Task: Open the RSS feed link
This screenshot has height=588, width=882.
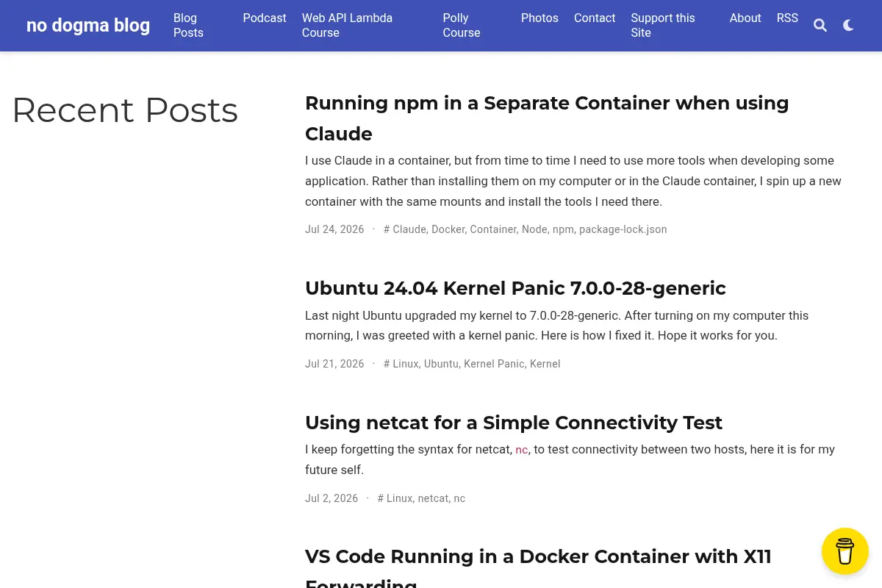Action: (x=787, y=18)
